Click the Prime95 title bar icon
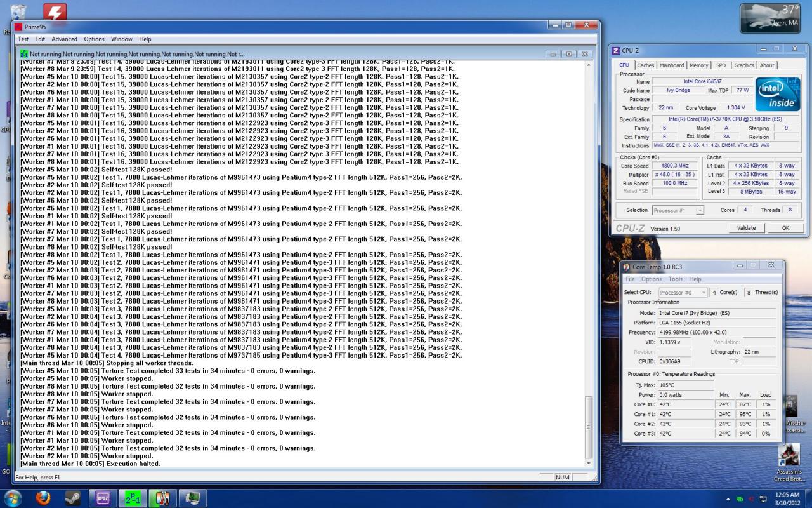 coord(18,27)
